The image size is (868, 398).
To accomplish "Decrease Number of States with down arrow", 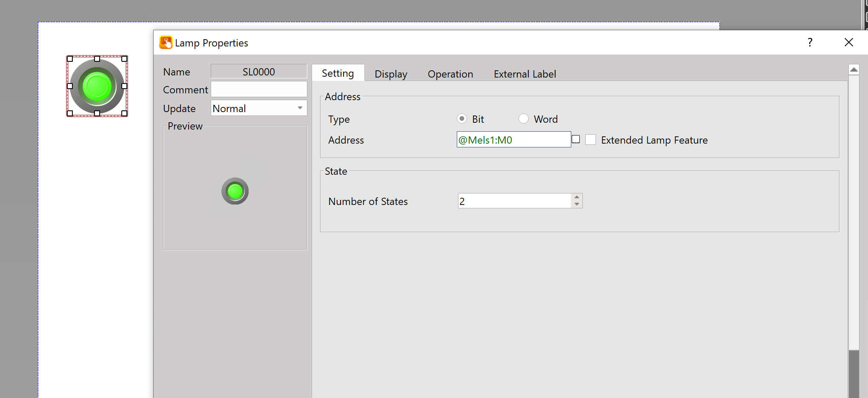I will (577, 204).
